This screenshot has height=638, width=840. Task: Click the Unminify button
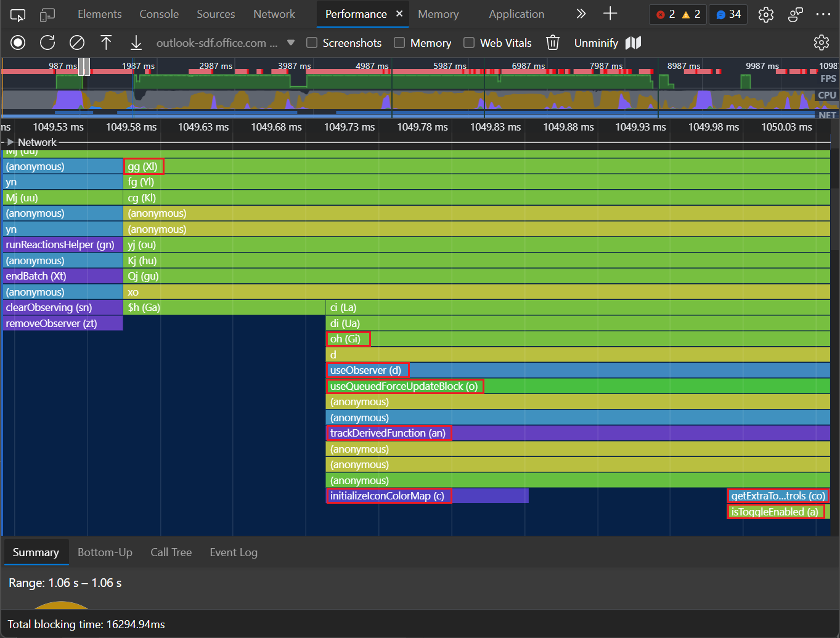595,42
